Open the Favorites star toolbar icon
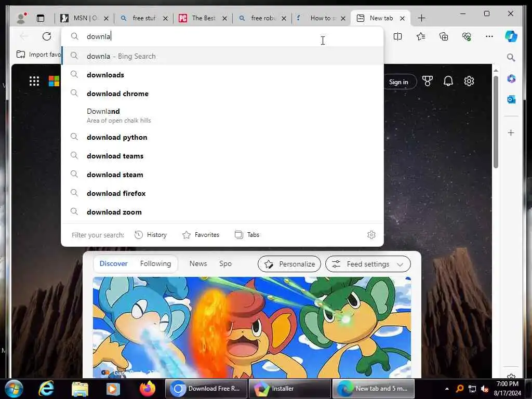 pyautogui.click(x=421, y=36)
